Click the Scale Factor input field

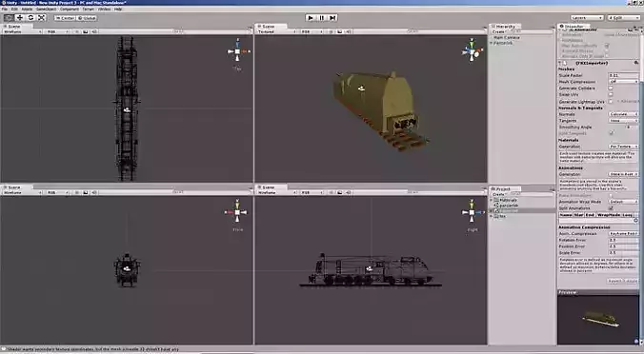(623, 75)
